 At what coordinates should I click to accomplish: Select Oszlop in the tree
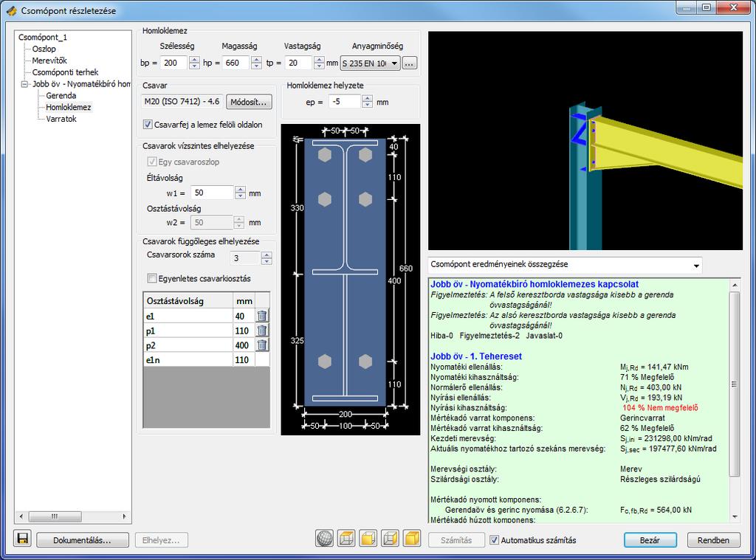[44, 49]
